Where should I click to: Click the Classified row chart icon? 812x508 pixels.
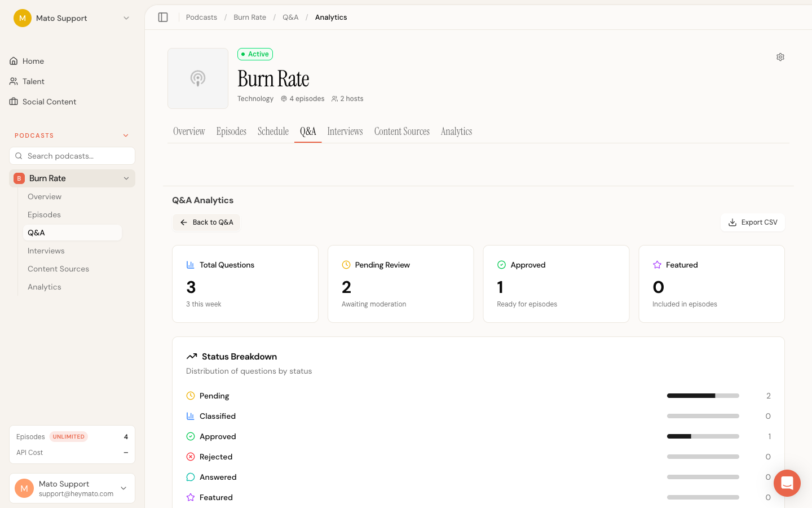(x=191, y=416)
